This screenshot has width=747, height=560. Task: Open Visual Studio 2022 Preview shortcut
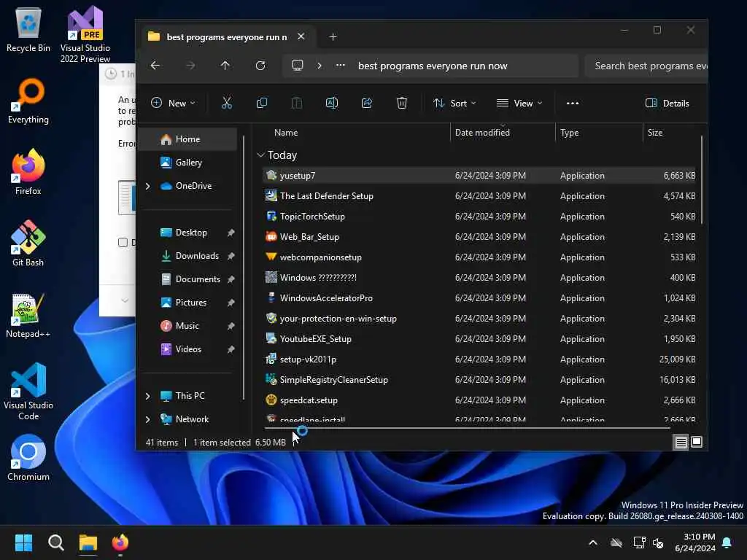pyautogui.click(x=85, y=34)
